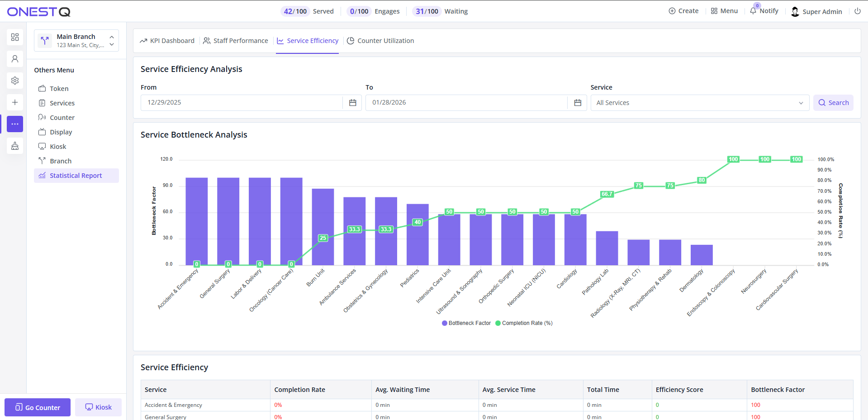Click the Counter Utilization pie icon

coord(351,41)
